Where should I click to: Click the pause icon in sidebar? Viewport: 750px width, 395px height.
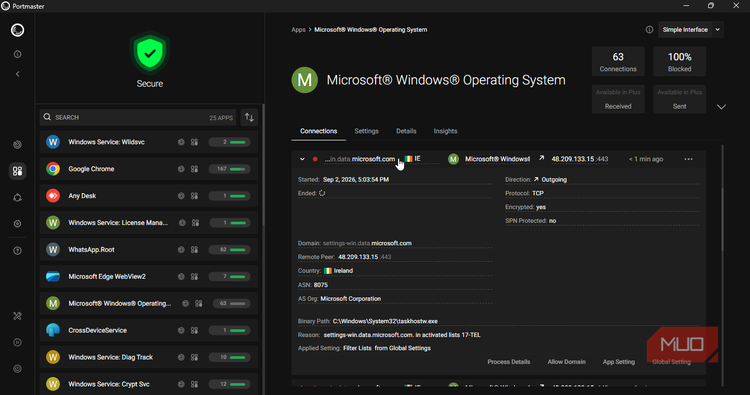[17, 342]
